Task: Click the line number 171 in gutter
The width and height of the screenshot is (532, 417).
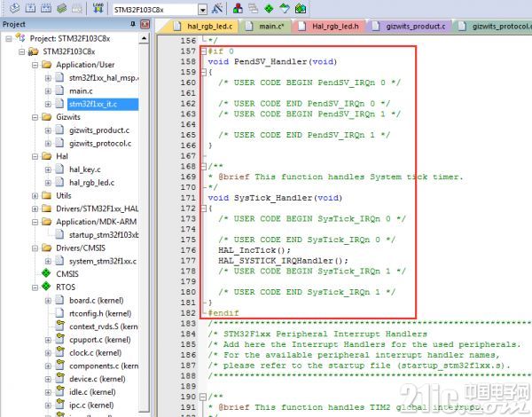Action: (188, 198)
